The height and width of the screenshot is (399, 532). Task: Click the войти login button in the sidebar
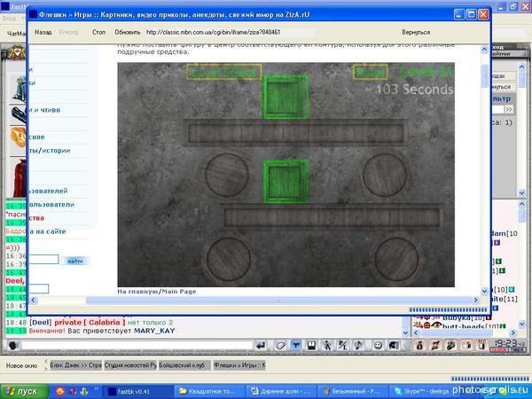click(75, 261)
